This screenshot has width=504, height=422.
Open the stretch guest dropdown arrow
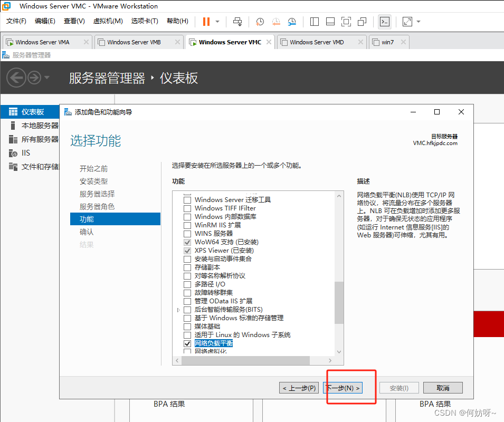coord(419,22)
